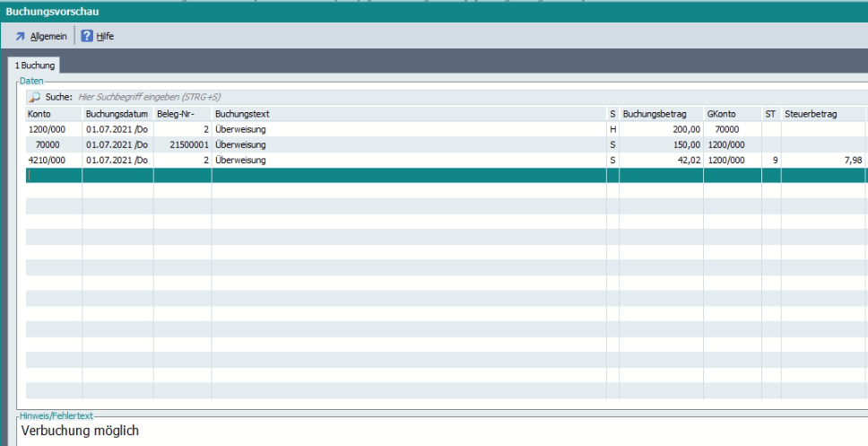Click the Allgemein arrow icon

coord(20,36)
